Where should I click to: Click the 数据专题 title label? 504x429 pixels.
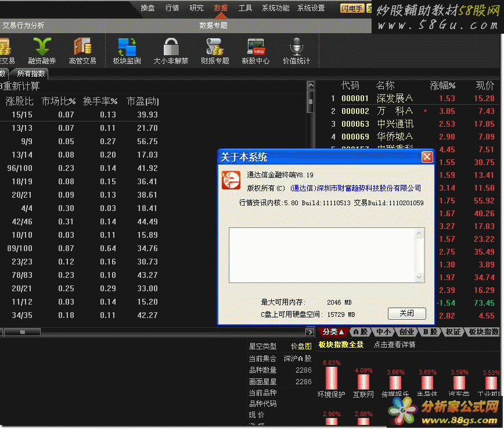(x=213, y=26)
